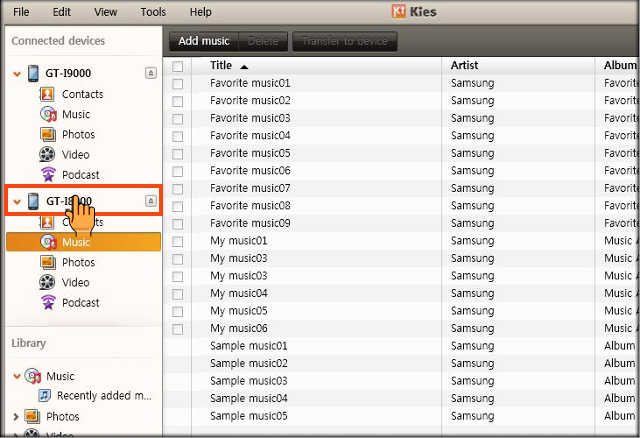Image resolution: width=640 pixels, height=438 pixels.
Task: Select the Sample music05 row title
Action: point(249,416)
